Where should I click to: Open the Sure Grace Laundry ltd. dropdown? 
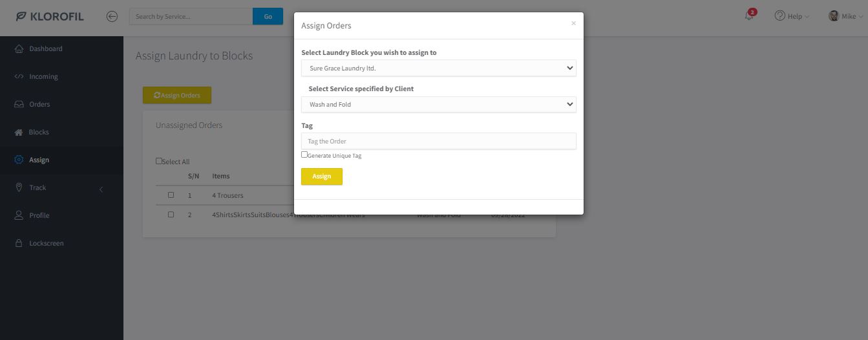click(438, 68)
